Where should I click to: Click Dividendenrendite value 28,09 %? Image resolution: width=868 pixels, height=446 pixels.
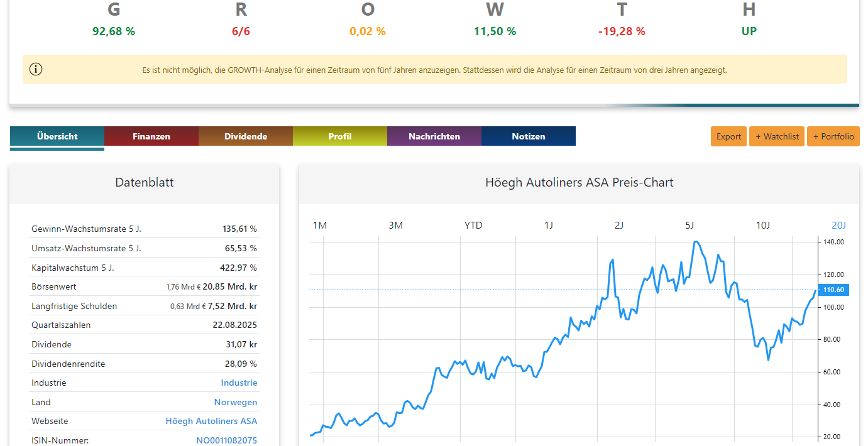click(239, 364)
